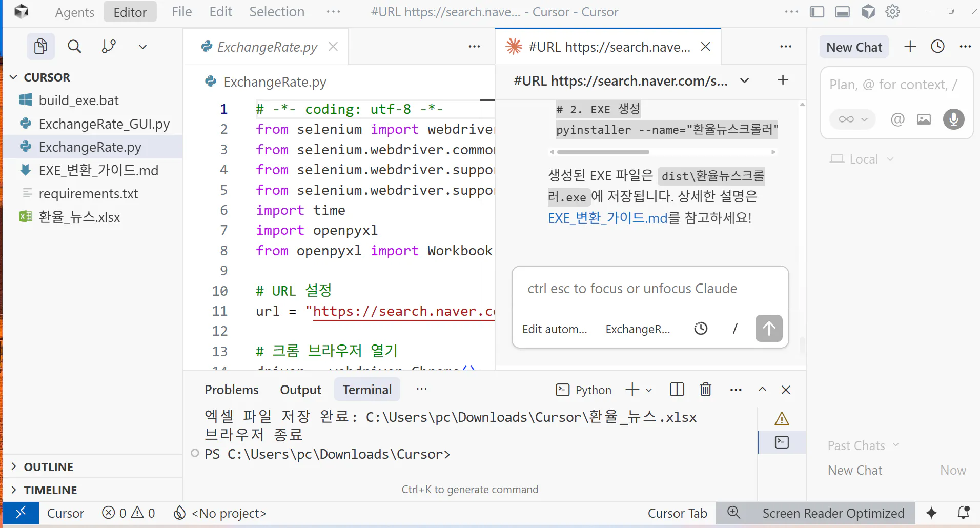
Task: Switch to Agents mode
Action: (x=75, y=12)
